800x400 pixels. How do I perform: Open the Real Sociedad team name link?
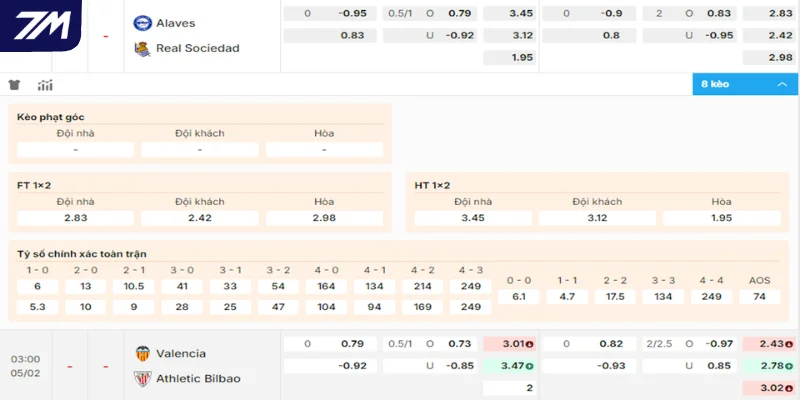click(x=197, y=48)
